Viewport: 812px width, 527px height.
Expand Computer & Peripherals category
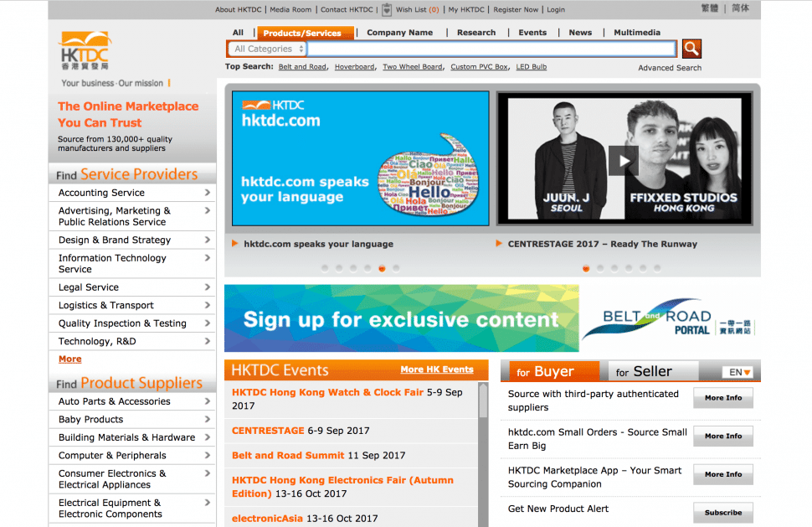tap(132, 456)
